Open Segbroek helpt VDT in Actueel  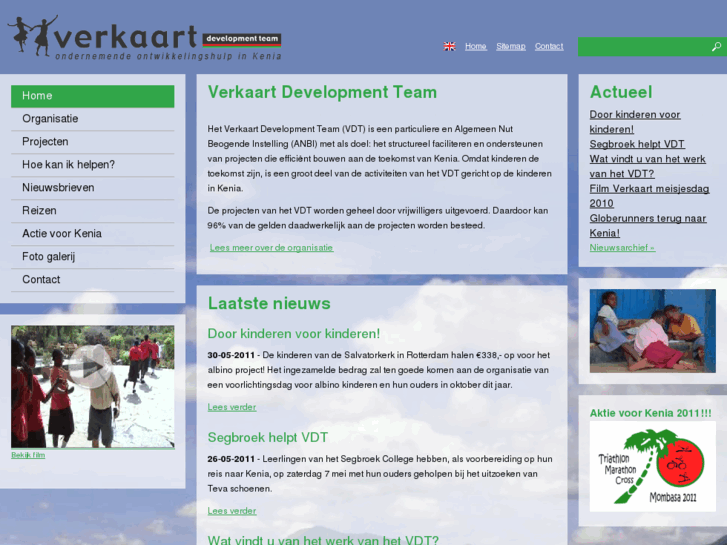pyautogui.click(x=637, y=144)
